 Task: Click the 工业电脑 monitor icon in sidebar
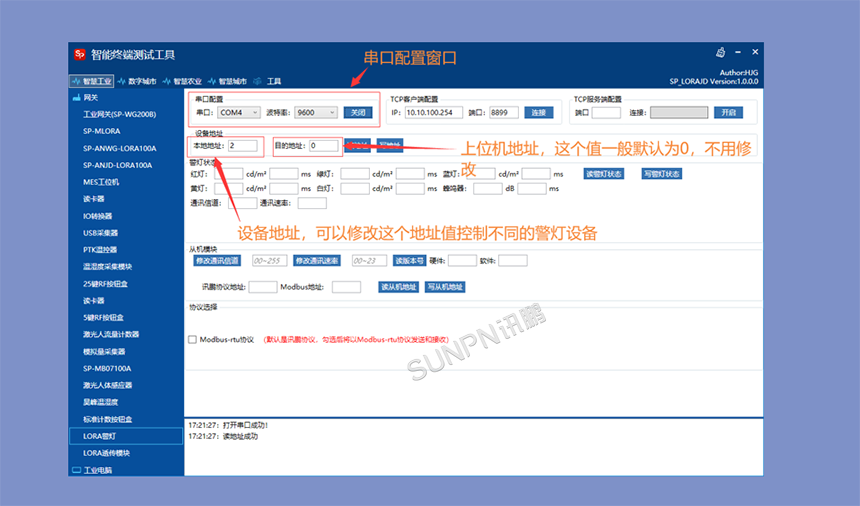click(x=76, y=470)
